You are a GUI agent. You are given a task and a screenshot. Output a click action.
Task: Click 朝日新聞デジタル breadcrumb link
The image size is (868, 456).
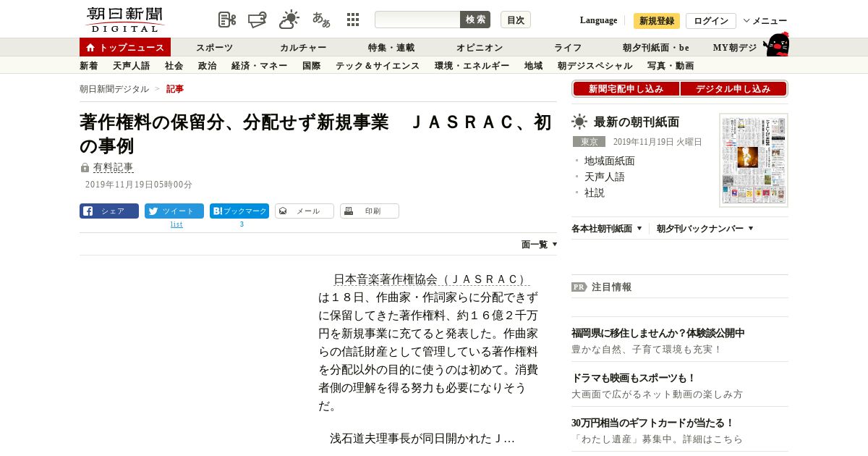click(x=114, y=89)
